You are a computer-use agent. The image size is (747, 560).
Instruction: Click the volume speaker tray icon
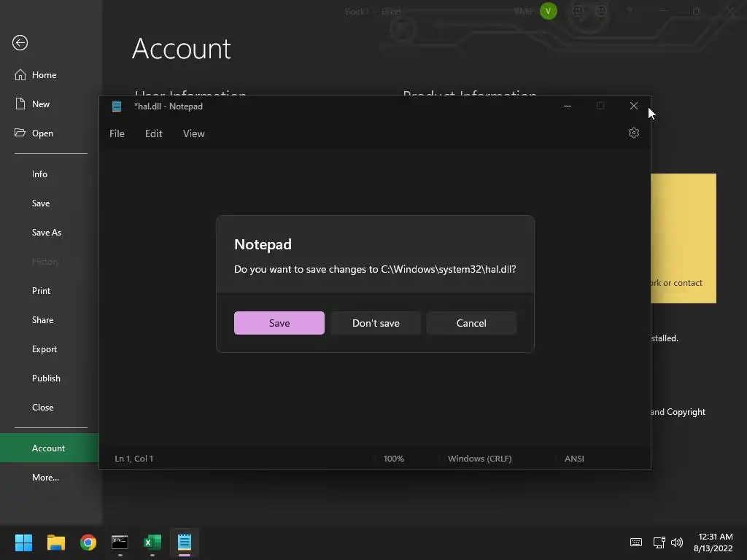point(677,542)
